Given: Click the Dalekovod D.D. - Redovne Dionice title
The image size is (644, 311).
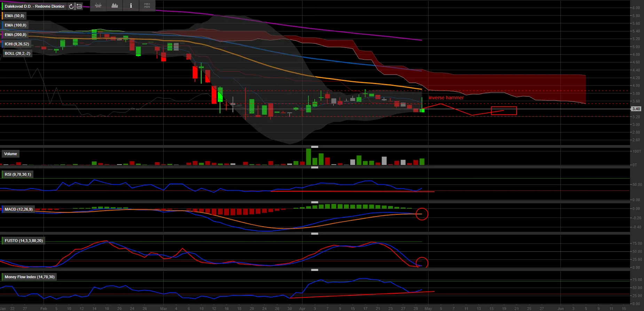Looking at the screenshot, I should point(34,6).
